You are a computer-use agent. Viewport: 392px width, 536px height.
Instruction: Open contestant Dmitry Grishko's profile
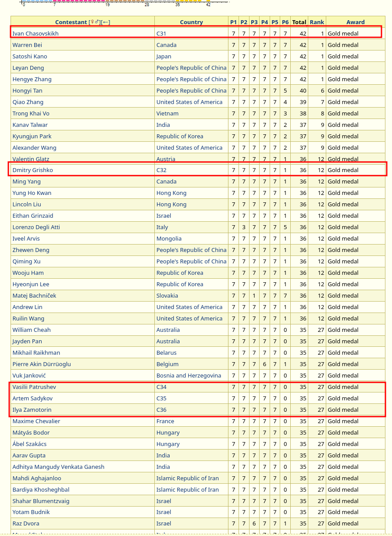32,170
